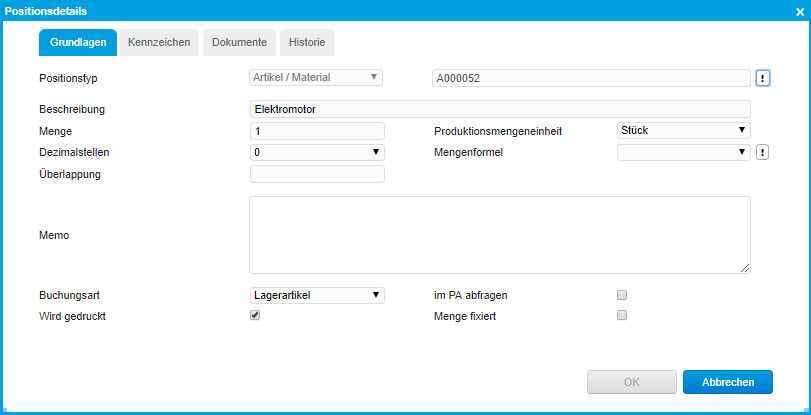The height and width of the screenshot is (415, 811).
Task: Open the Dokumente tab
Action: tap(239, 42)
